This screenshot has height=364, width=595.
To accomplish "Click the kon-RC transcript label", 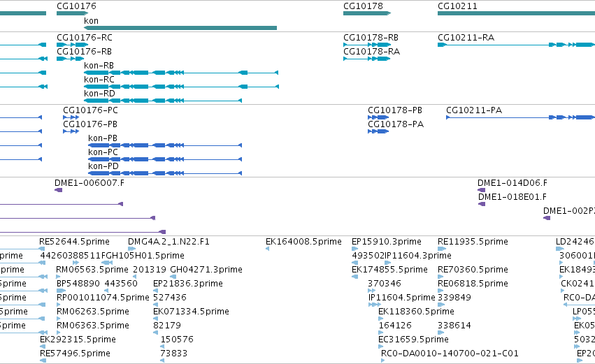I will click(x=99, y=80).
